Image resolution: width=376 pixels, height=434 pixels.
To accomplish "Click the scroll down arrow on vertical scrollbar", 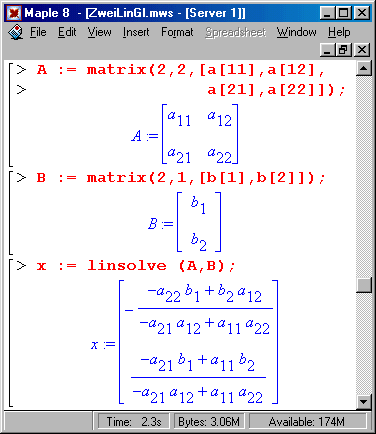I will tap(364, 401).
